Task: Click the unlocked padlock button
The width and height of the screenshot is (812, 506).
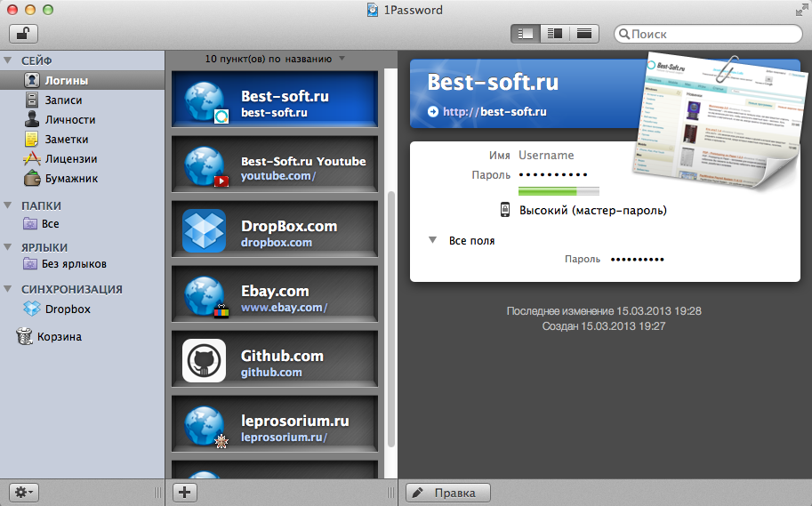Action: coord(23,34)
